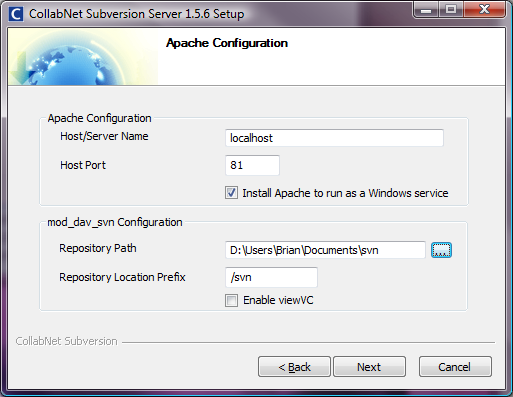Edit the Repository Location Prefix field
The width and height of the screenshot is (513, 397).
click(x=271, y=277)
